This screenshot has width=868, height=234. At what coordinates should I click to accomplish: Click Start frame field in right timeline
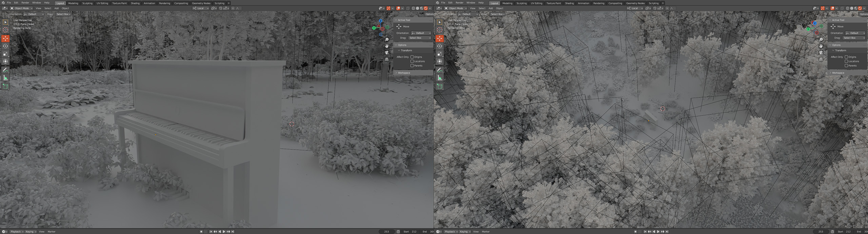[x=845, y=232]
